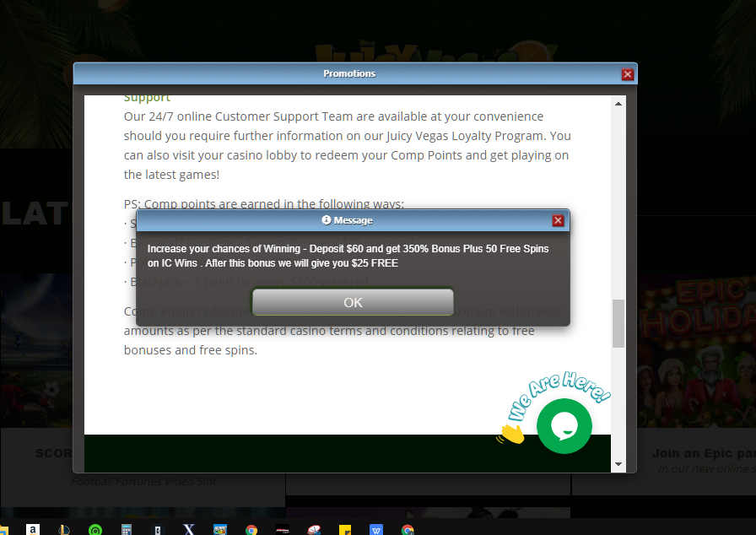Image resolution: width=756 pixels, height=535 pixels.
Task: Click OK in the Message dialog
Action: click(x=353, y=302)
